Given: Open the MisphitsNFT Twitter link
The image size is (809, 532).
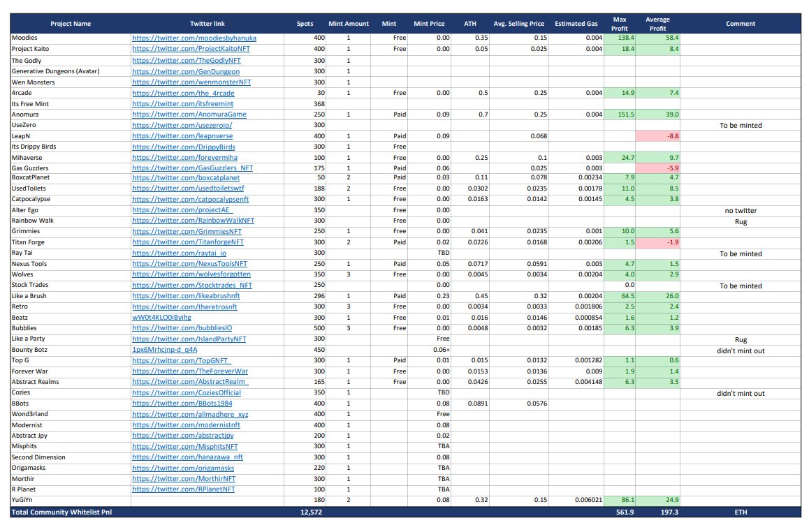Looking at the screenshot, I should [184, 447].
